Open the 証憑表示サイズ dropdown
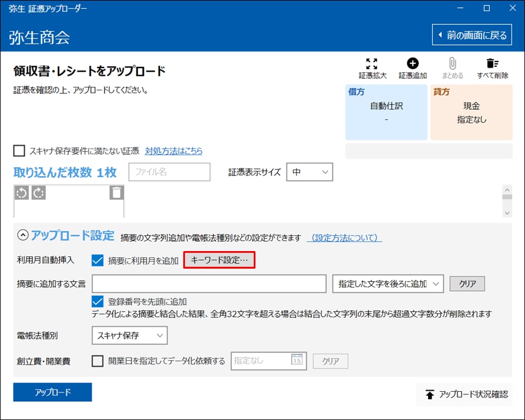The image size is (525, 420). click(x=309, y=172)
